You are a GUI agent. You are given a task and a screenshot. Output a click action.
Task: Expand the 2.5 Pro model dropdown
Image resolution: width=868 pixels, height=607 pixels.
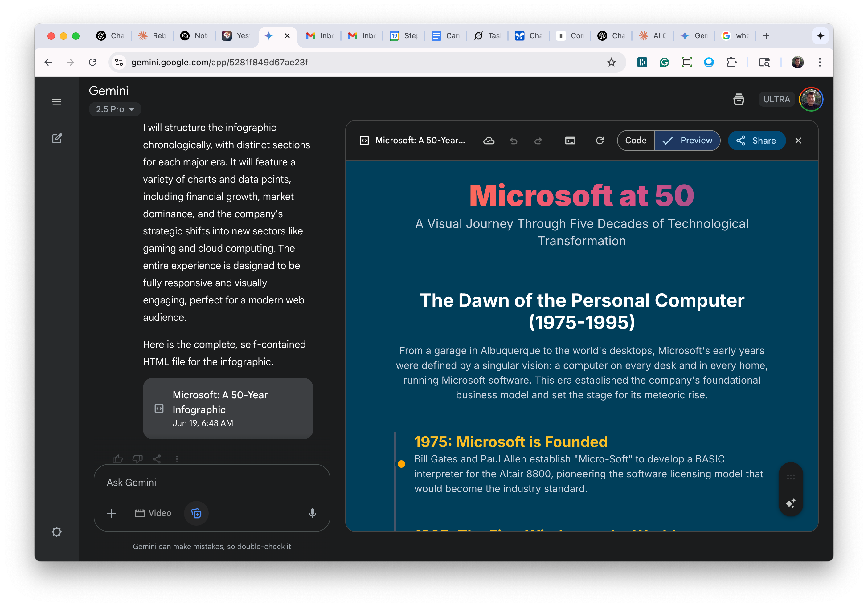115,109
